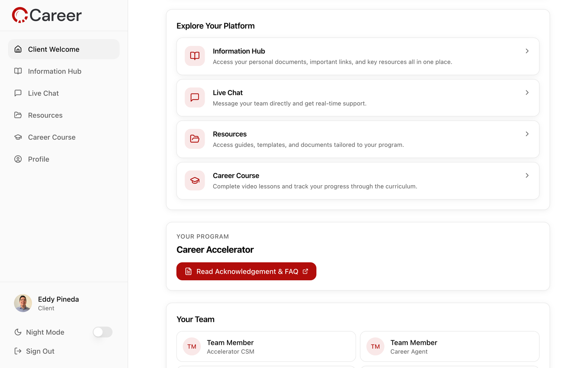Click the chevron on the Resources card
Viewport: 588px width, 368px height.
tap(527, 134)
